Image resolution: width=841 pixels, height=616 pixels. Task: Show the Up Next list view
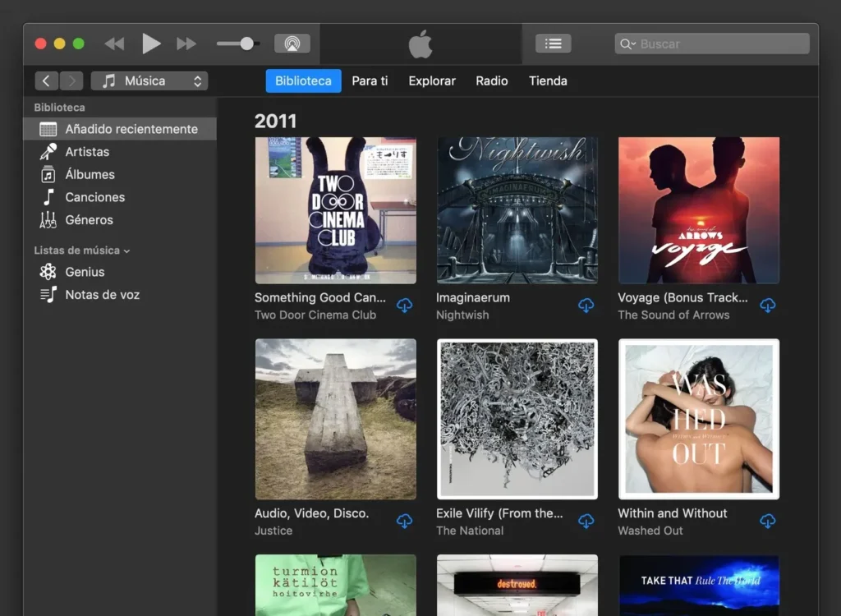point(553,44)
